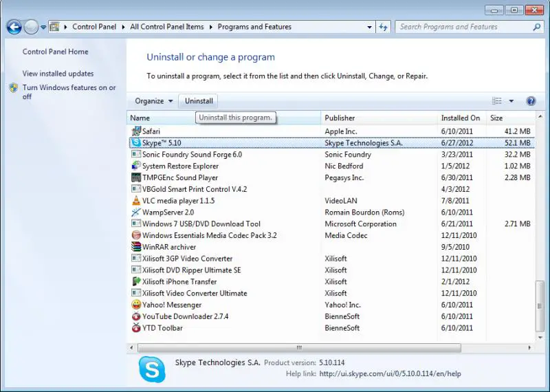Screen dimensions: 550x392
Task: Click YouTube Downloader 2.7.4 icon
Action: tap(136, 316)
